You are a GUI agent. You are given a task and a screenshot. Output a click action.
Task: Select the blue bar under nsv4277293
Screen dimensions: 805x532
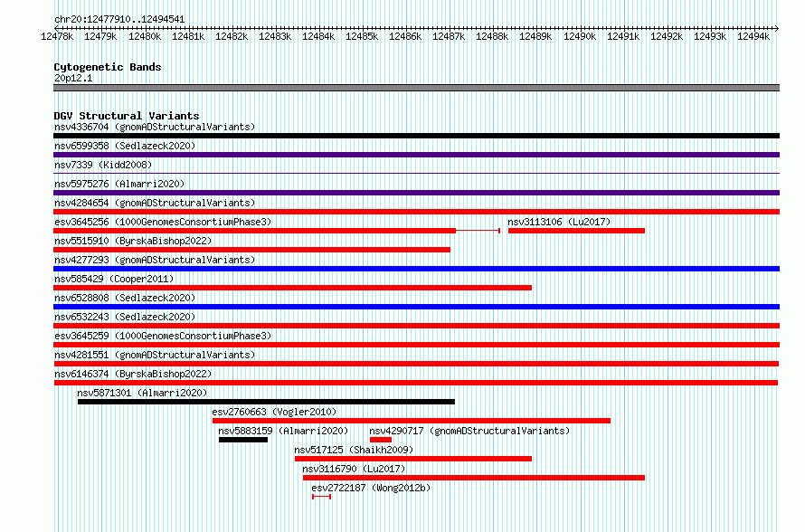tap(416, 269)
